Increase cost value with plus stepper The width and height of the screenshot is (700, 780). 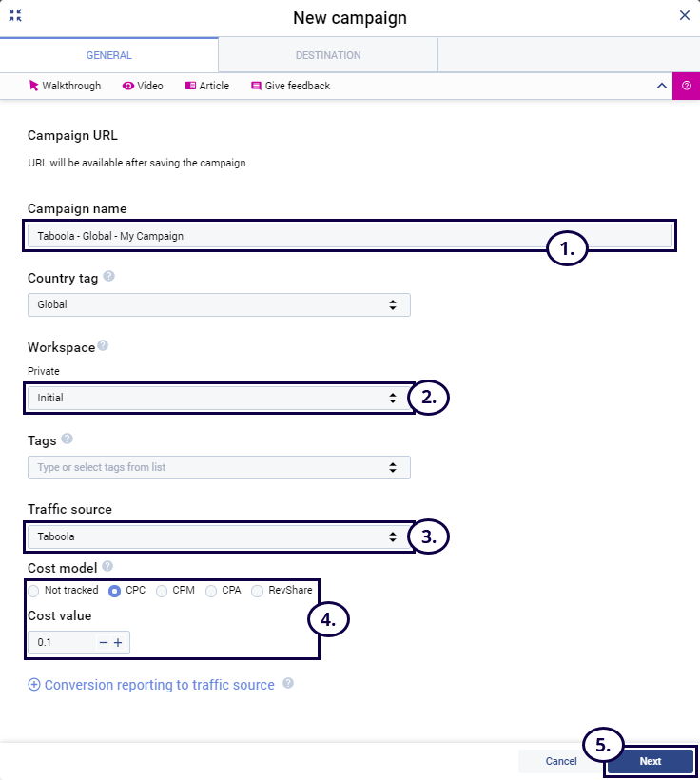coord(118,643)
